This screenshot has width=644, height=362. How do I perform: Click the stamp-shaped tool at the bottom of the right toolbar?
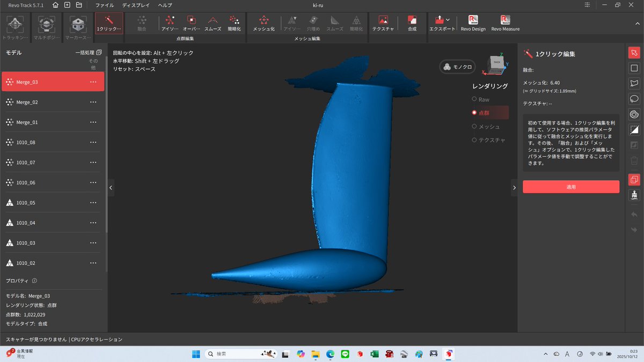[x=634, y=195]
